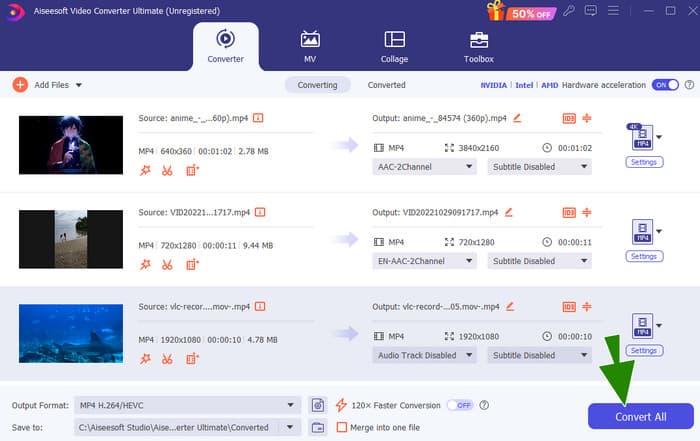The image size is (700, 441).
Task: Edit ID3 metadata for vlc-record video
Action: (569, 307)
